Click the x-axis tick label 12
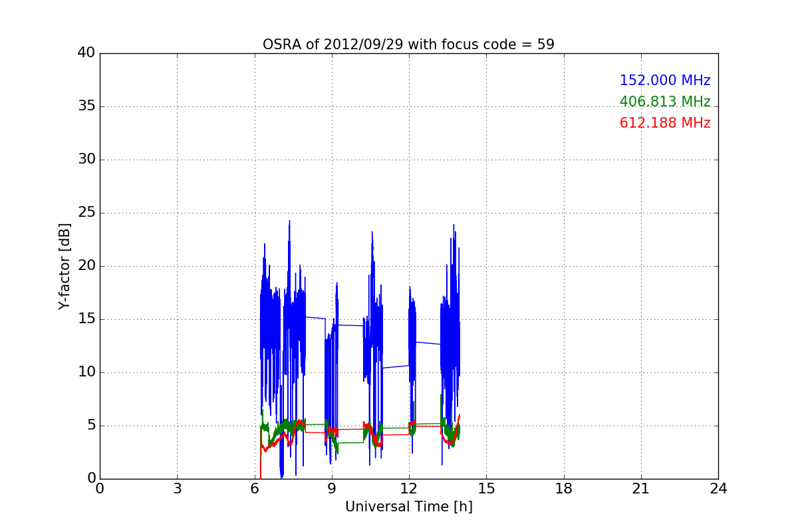Viewport: 798px width, 532px height. pos(409,488)
